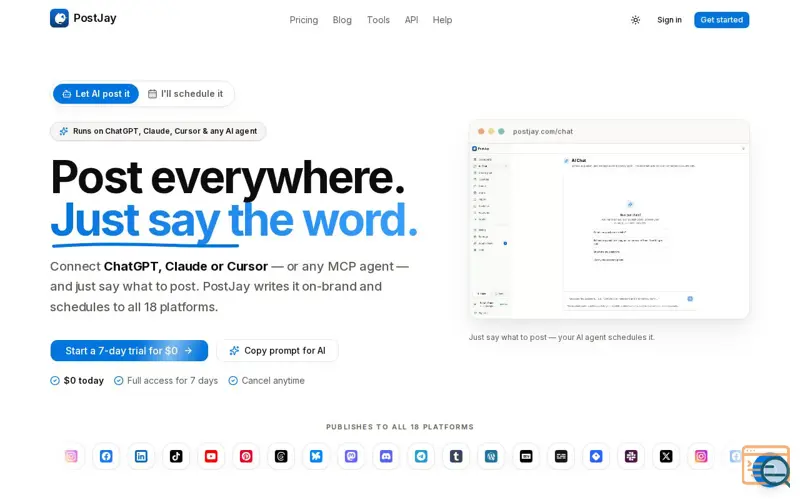This screenshot has height=500, width=800.
Task: Toggle the light/dark theme sun icon
Action: [x=635, y=20]
